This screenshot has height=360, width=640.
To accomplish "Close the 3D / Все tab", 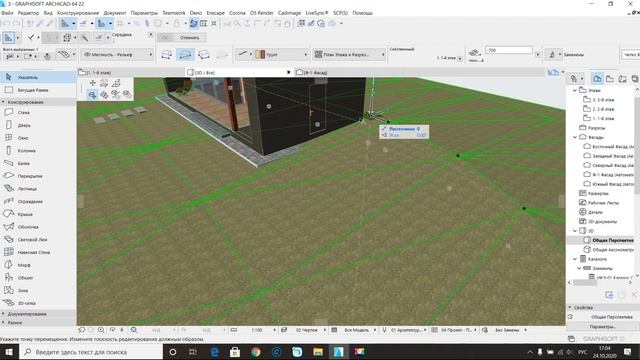I will point(289,72).
